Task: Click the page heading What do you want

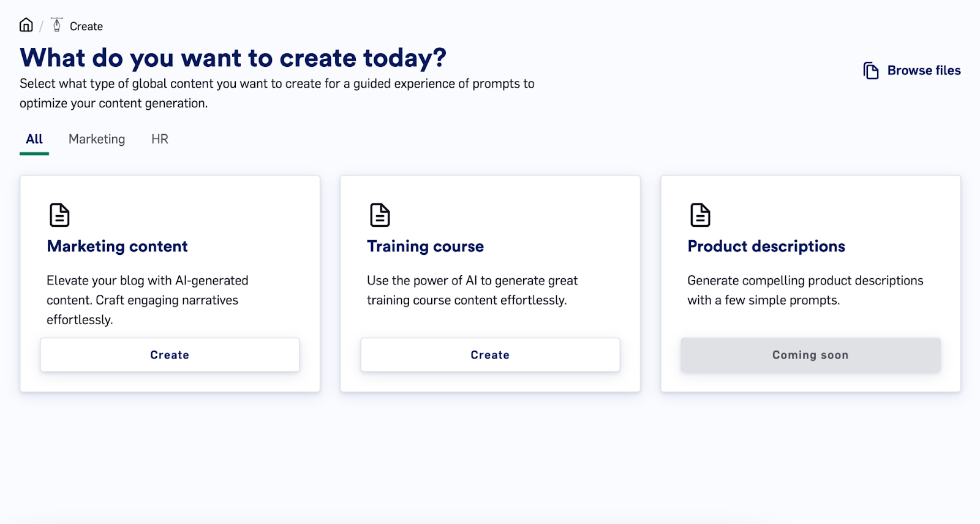Action: point(233,58)
